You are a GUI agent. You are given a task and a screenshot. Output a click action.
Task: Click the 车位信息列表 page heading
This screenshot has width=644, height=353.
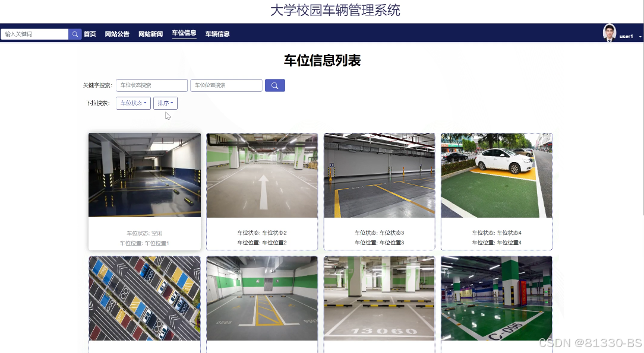[322, 61]
